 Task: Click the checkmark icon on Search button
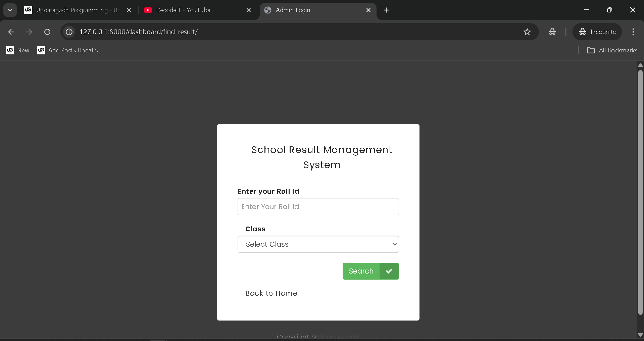pyautogui.click(x=389, y=271)
